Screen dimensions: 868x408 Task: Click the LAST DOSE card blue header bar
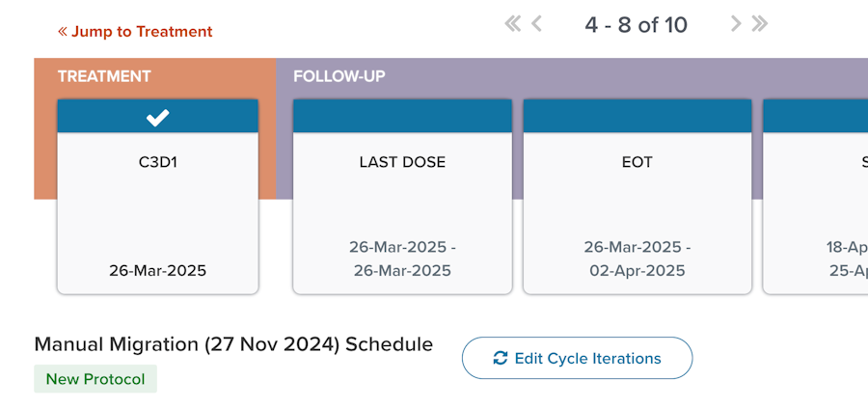402,116
